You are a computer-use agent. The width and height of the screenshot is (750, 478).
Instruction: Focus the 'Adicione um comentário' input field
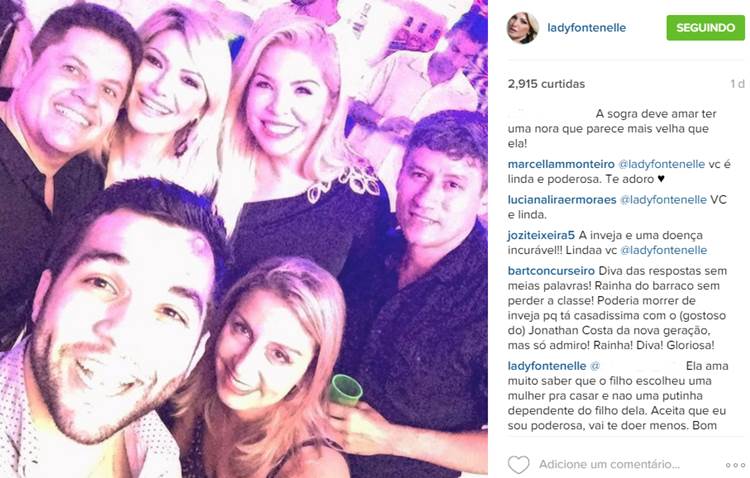(609, 464)
